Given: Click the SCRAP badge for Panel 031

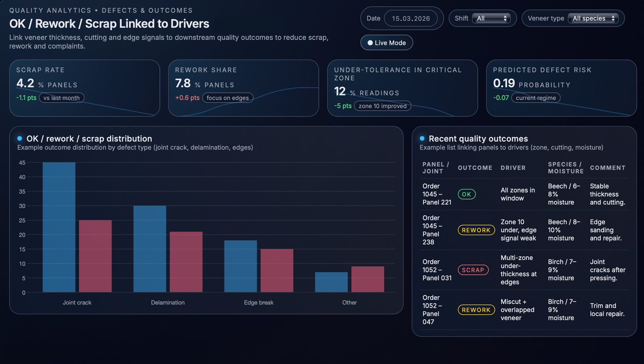Looking at the screenshot, I should point(473,270).
